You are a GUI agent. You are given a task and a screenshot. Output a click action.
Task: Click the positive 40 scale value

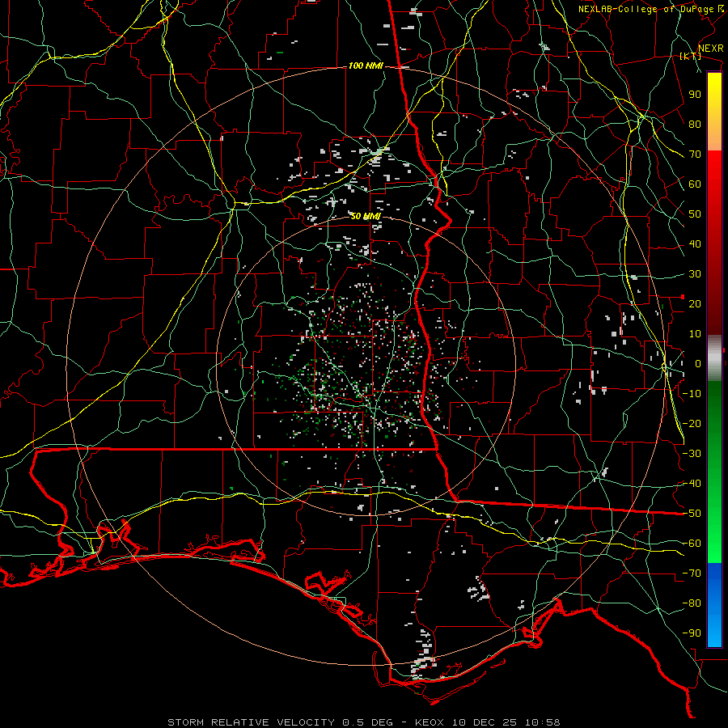coord(695,244)
